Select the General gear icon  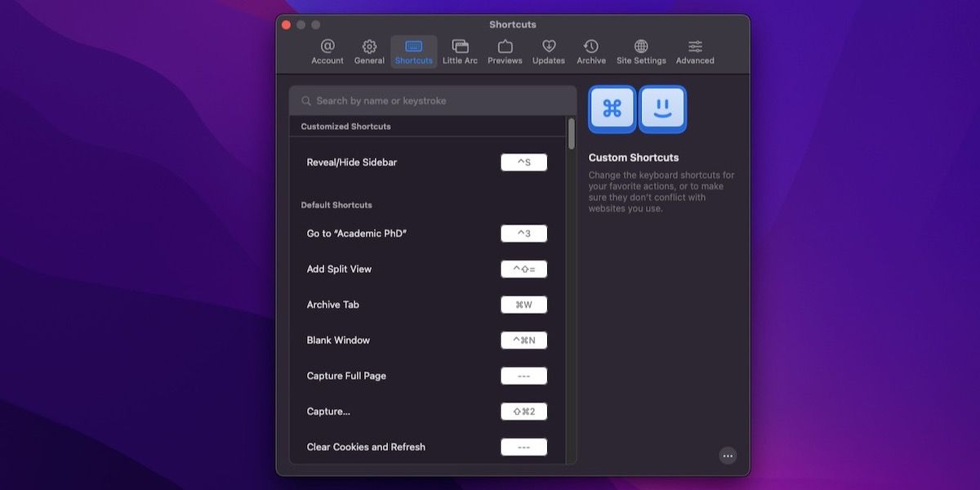(x=369, y=47)
